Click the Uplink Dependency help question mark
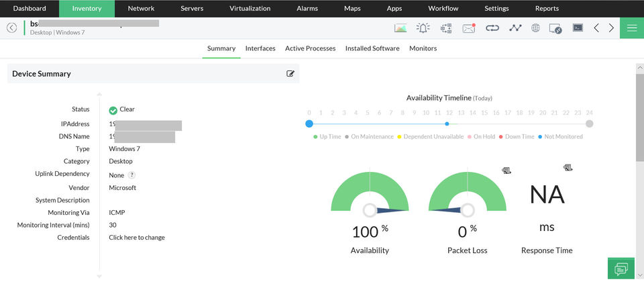 pos(131,175)
